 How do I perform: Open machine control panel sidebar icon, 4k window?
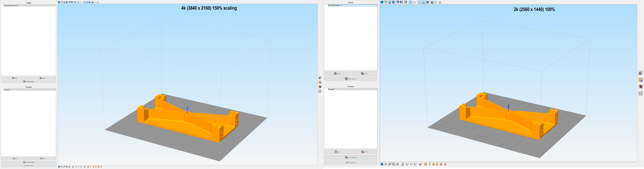click(320, 91)
